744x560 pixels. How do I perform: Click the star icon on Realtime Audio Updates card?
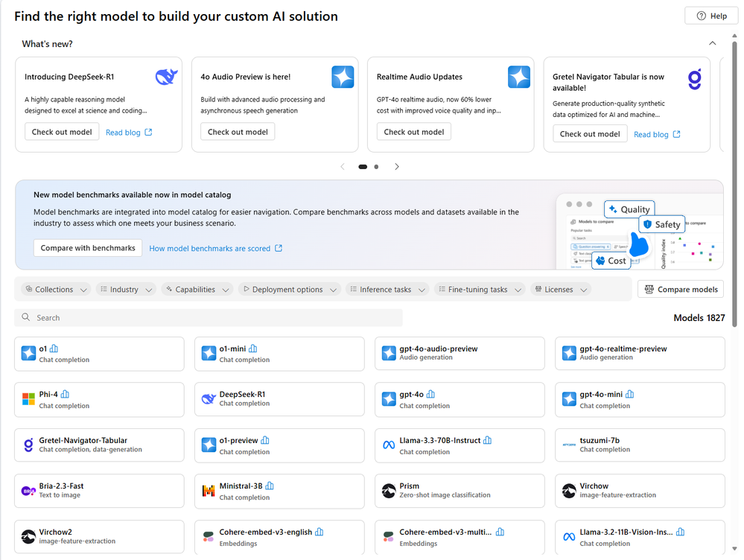(x=519, y=77)
